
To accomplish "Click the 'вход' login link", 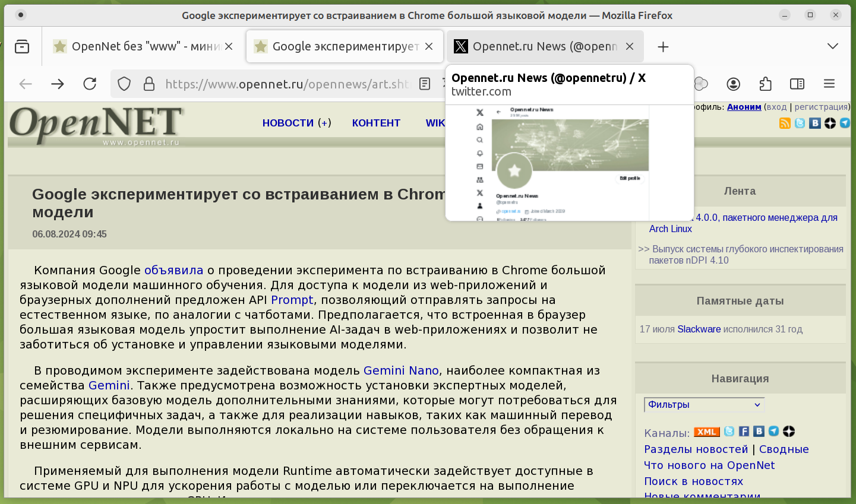I will click(x=776, y=107).
